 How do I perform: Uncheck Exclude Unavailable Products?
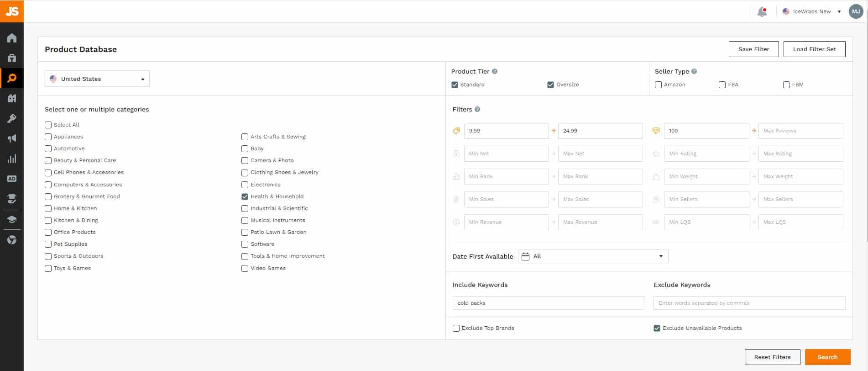tap(657, 328)
